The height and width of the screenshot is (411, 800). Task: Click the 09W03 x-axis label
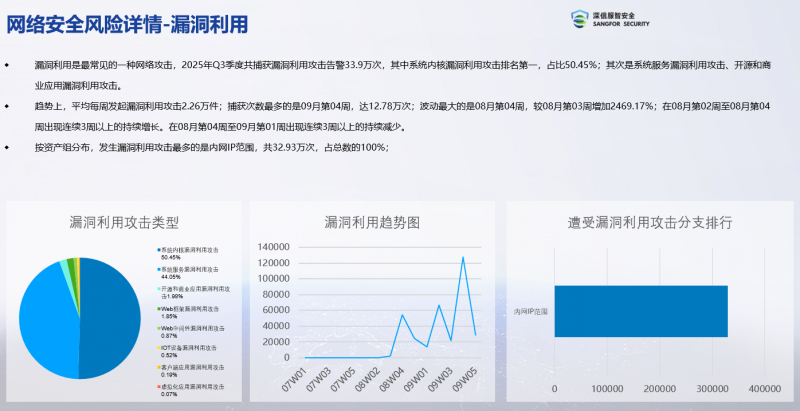pos(440,380)
